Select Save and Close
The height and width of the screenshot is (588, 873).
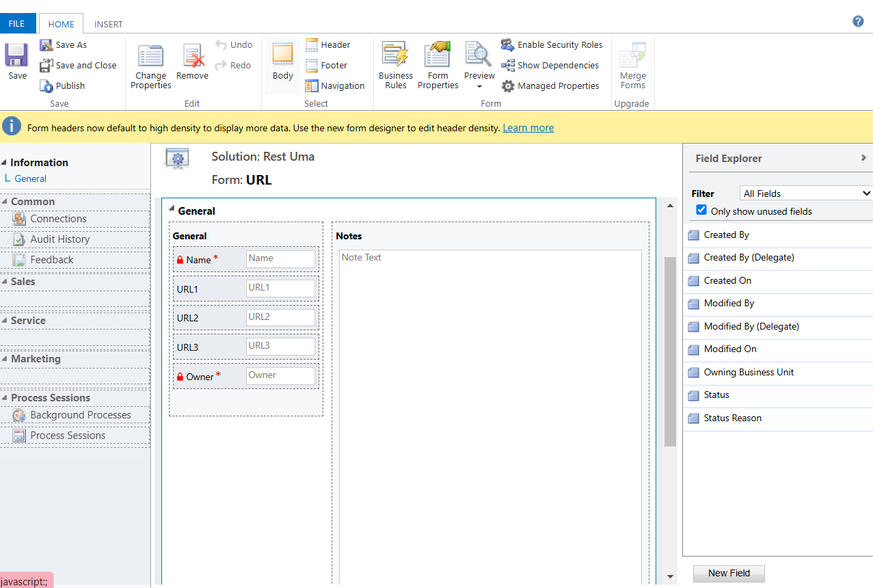[78, 66]
